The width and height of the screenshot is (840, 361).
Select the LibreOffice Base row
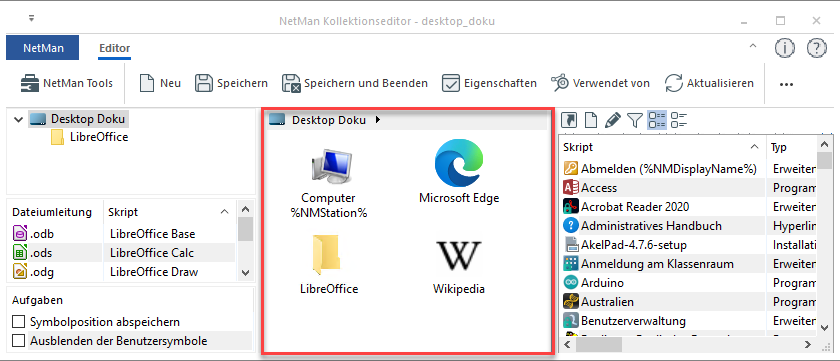[152, 234]
